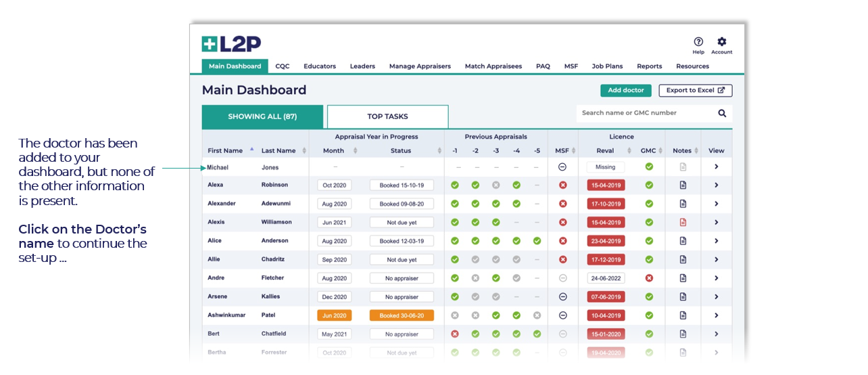Open red notes icon for Alexis Williamson
868x375 pixels.
pos(683,222)
